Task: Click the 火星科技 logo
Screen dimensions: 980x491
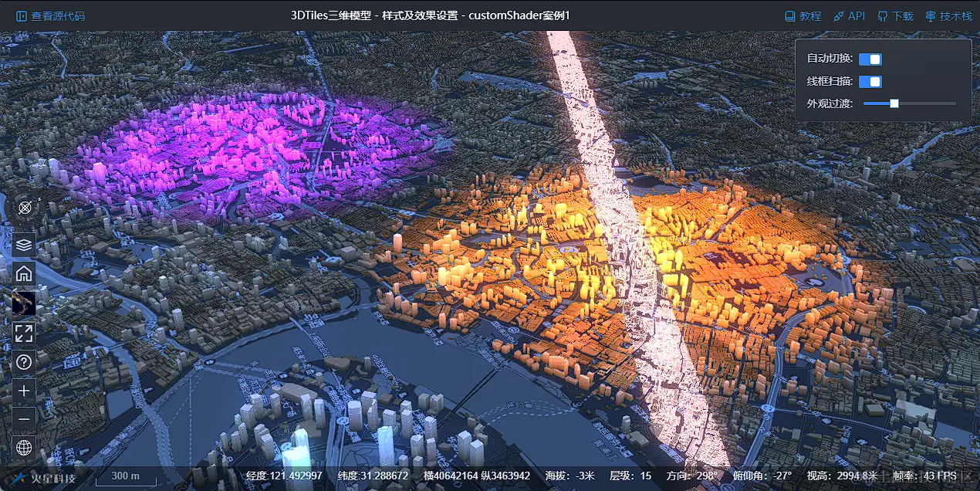Action: click(x=44, y=477)
